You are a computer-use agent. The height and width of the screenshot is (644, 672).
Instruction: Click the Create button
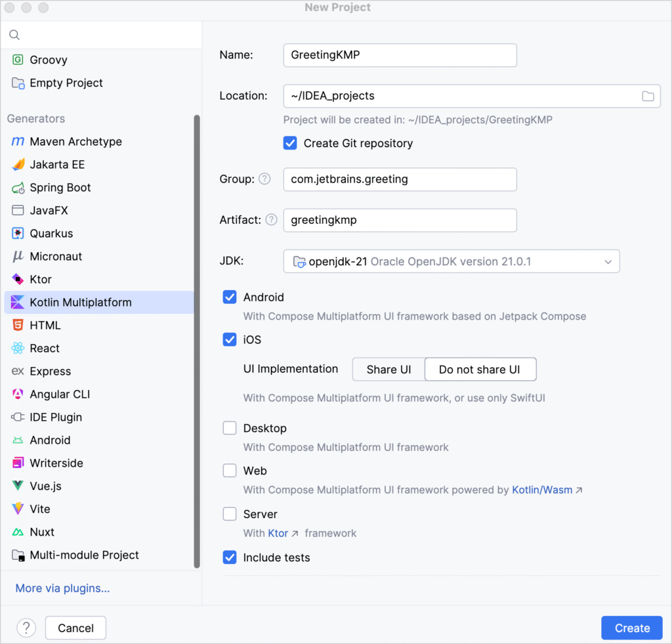(631, 628)
